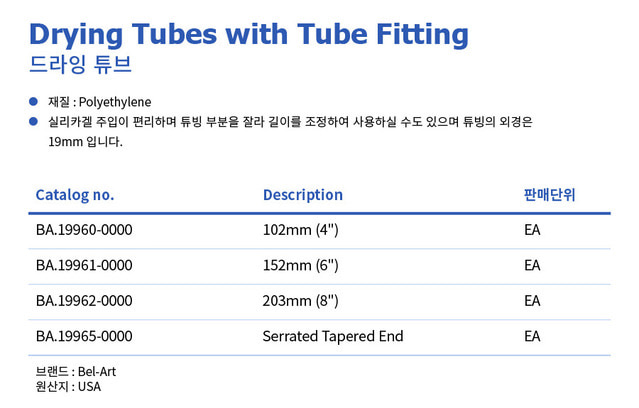Click catalog number BA.19961-0000
Viewport: 639px width, 408px height.
(84, 265)
